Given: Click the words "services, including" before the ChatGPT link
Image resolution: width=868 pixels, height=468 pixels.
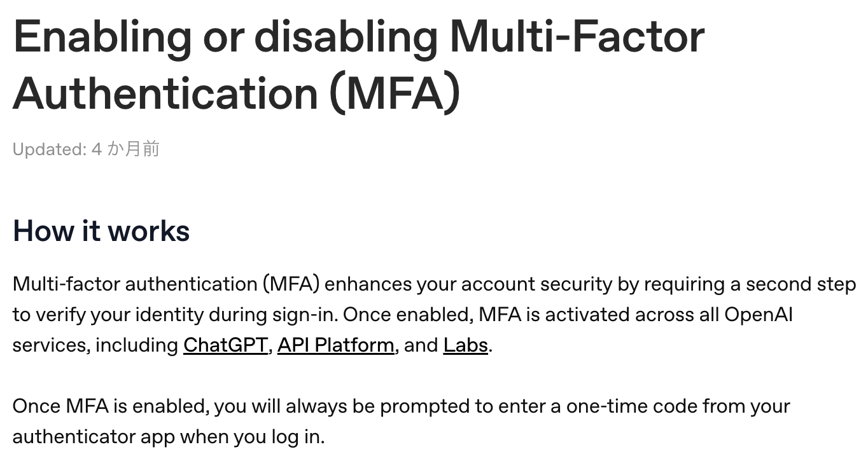Looking at the screenshot, I should pyautogui.click(x=95, y=345).
